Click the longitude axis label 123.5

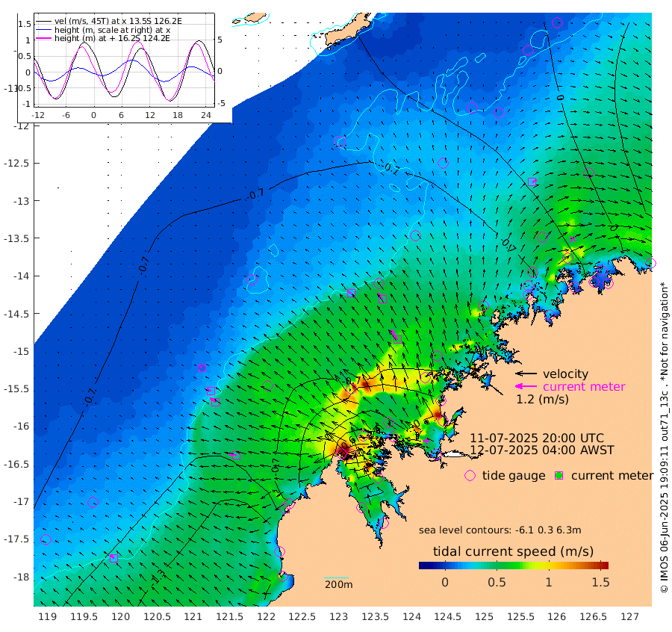[375, 617]
